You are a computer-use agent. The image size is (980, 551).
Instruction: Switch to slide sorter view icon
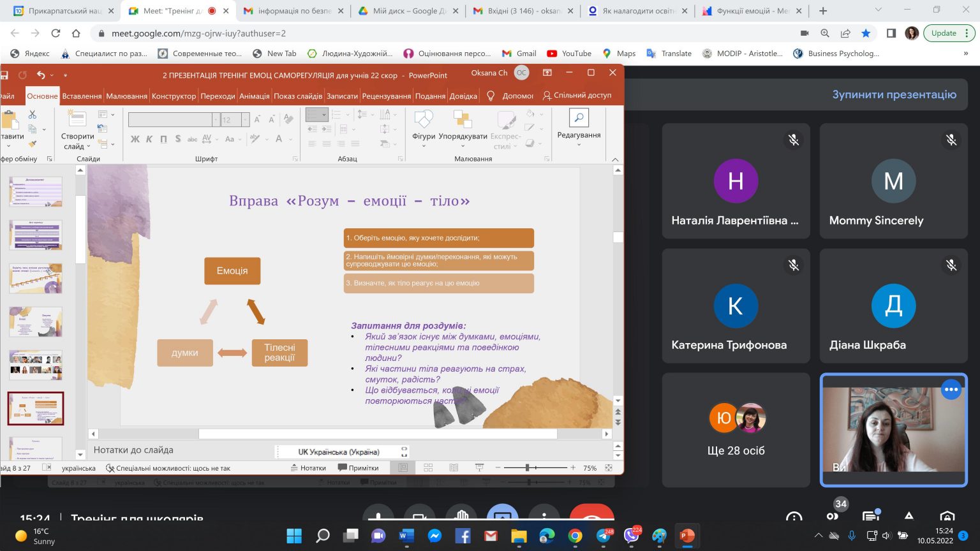(428, 468)
